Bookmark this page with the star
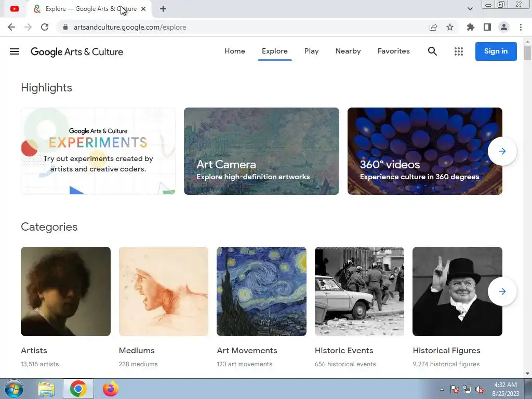The image size is (532, 399). 450,27
